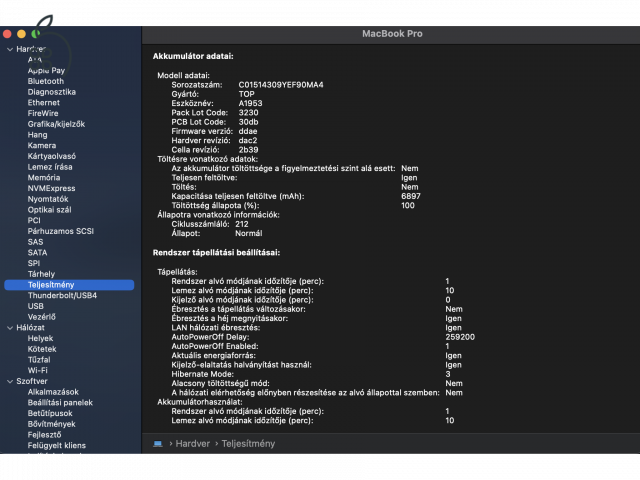Click the serial number C01514309YEF90MA4
The width and height of the screenshot is (640, 480).
click(x=281, y=85)
